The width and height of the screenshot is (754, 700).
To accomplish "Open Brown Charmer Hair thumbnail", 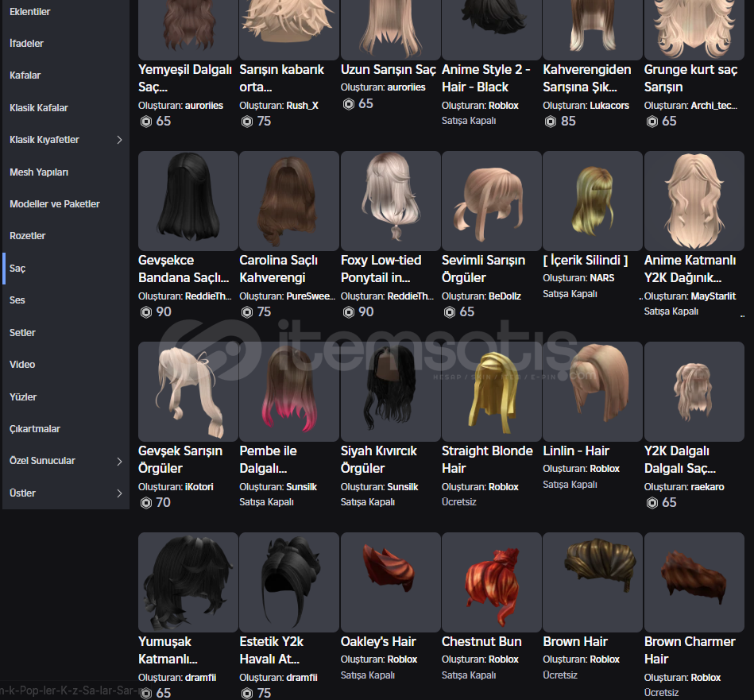I will tap(694, 582).
